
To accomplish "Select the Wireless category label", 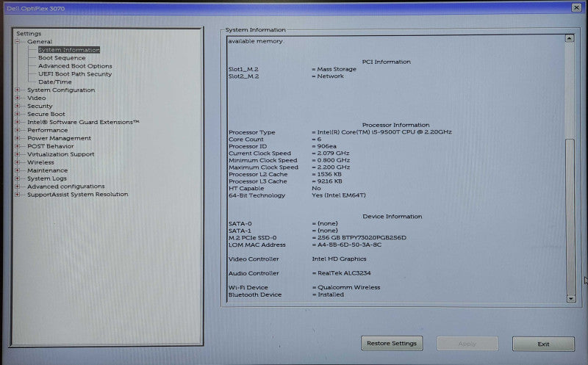I will coord(40,162).
